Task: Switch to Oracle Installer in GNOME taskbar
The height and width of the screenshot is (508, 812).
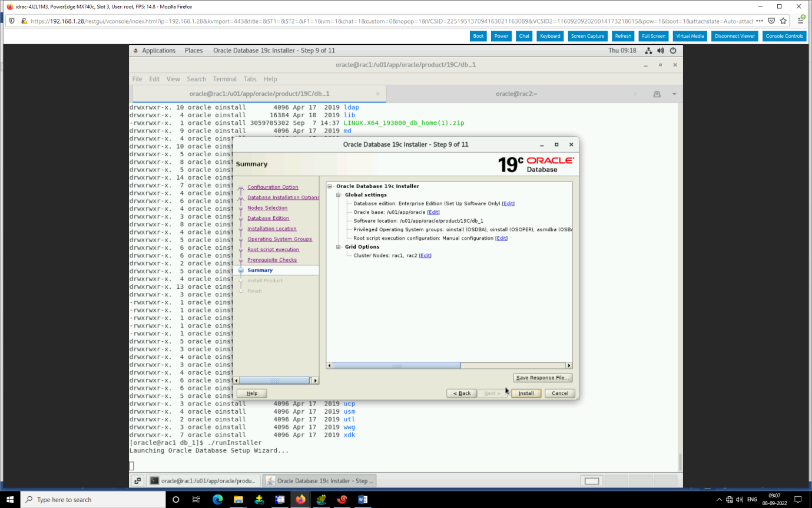Action: point(319,480)
